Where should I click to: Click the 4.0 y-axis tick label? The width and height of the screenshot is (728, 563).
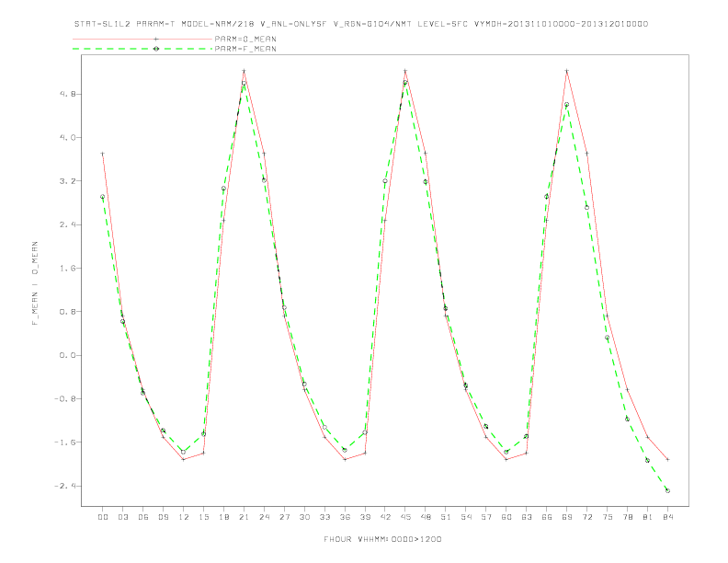(x=67, y=137)
